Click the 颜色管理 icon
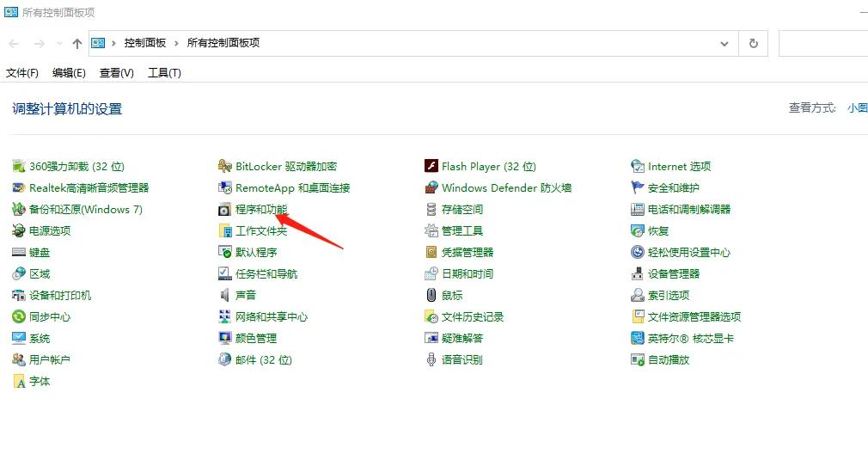The height and width of the screenshot is (466, 868). click(x=225, y=338)
